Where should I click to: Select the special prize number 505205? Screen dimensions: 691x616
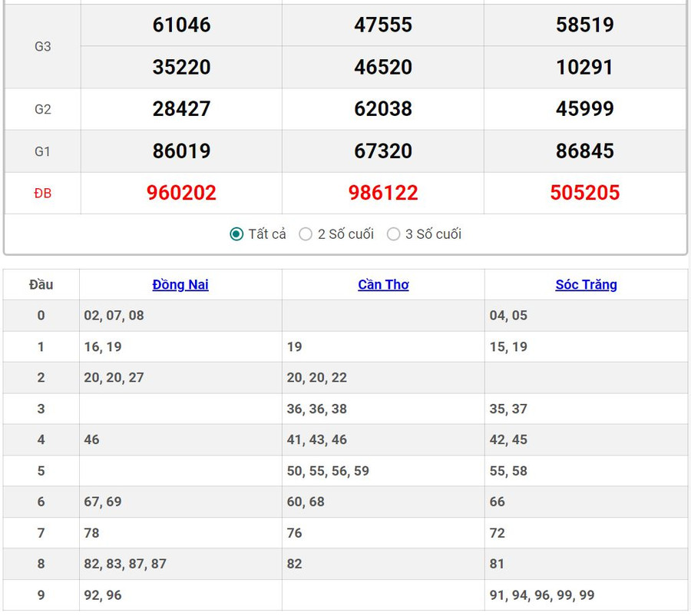coord(585,193)
